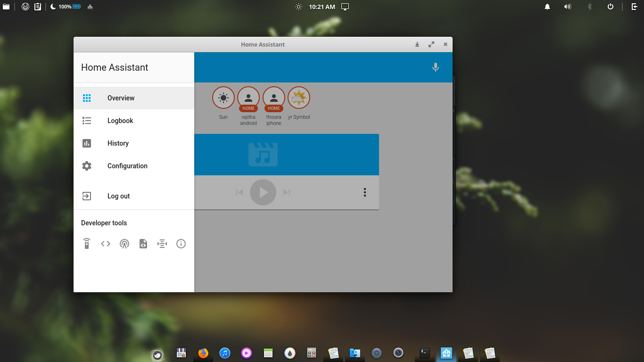Open the rajitha android device badge
Image resolution: width=644 pixels, height=362 pixels.
[248, 99]
